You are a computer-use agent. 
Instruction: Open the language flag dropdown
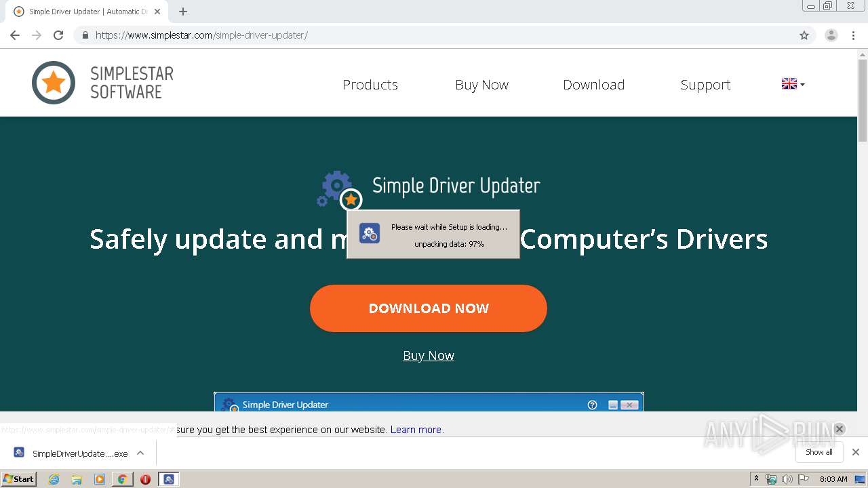[x=793, y=84]
